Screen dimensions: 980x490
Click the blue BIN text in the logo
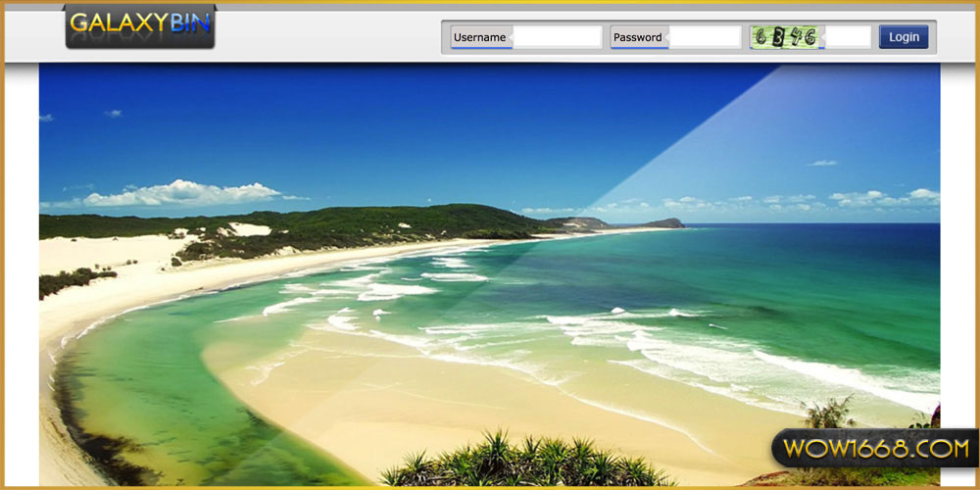(x=190, y=24)
